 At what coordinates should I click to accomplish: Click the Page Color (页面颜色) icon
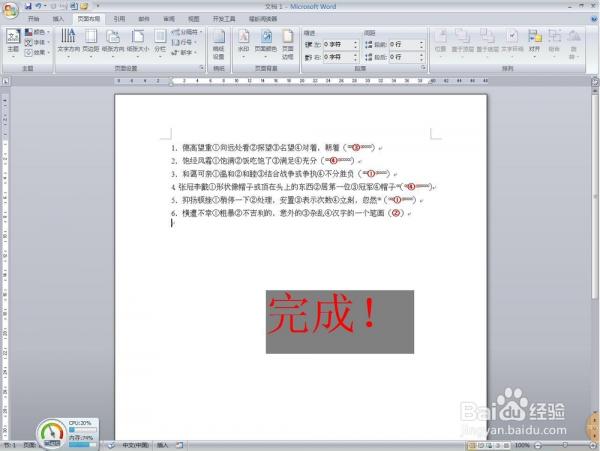pos(266,40)
